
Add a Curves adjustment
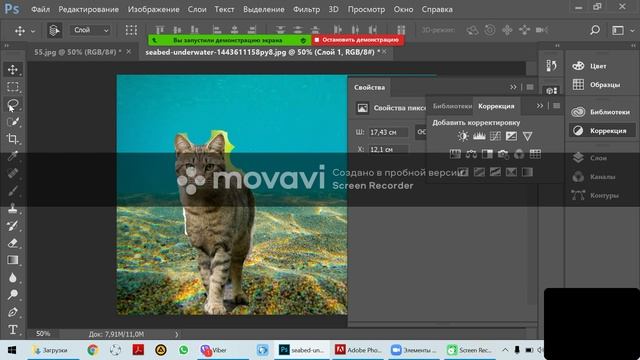pyautogui.click(x=495, y=136)
